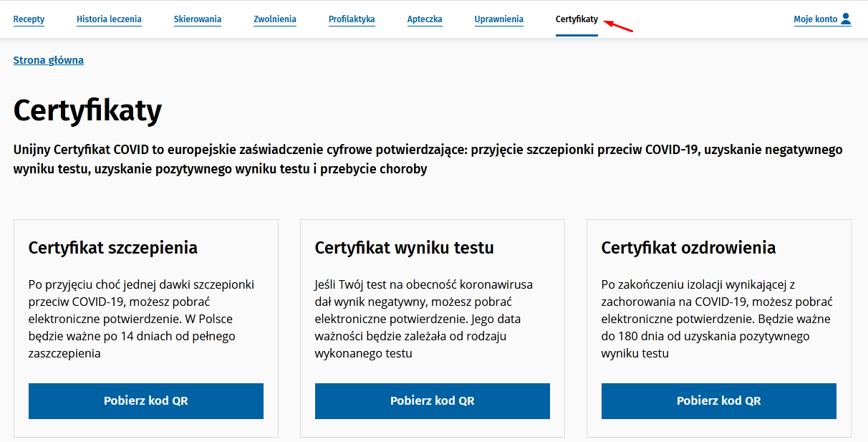Click the Certyfikat ozdrowienia card heading
The image size is (868, 442).
[688, 248]
